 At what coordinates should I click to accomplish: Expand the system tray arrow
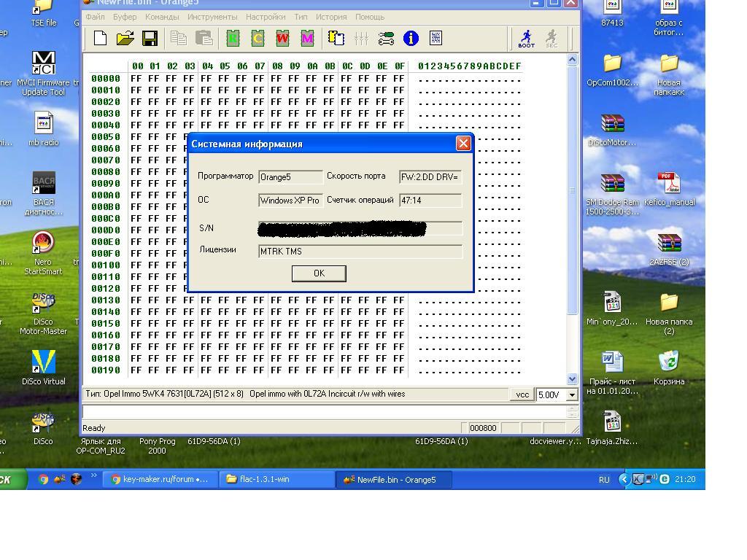624,479
